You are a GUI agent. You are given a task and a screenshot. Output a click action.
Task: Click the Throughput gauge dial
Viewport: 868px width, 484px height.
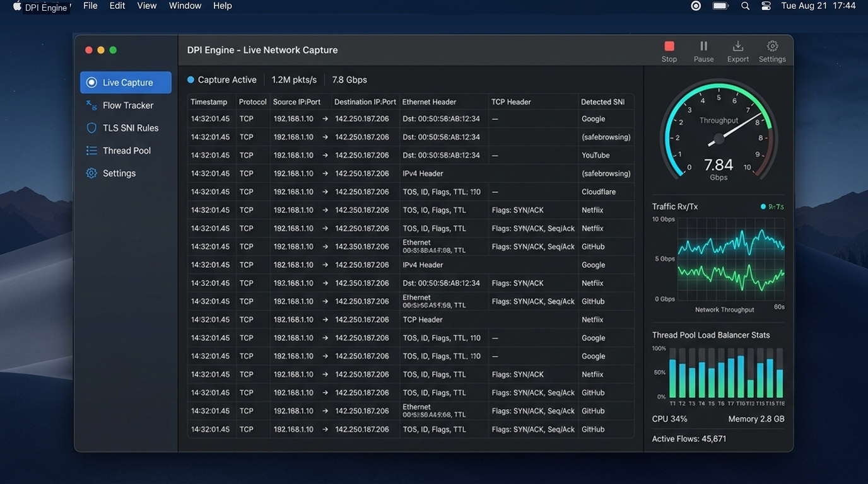pyautogui.click(x=718, y=132)
